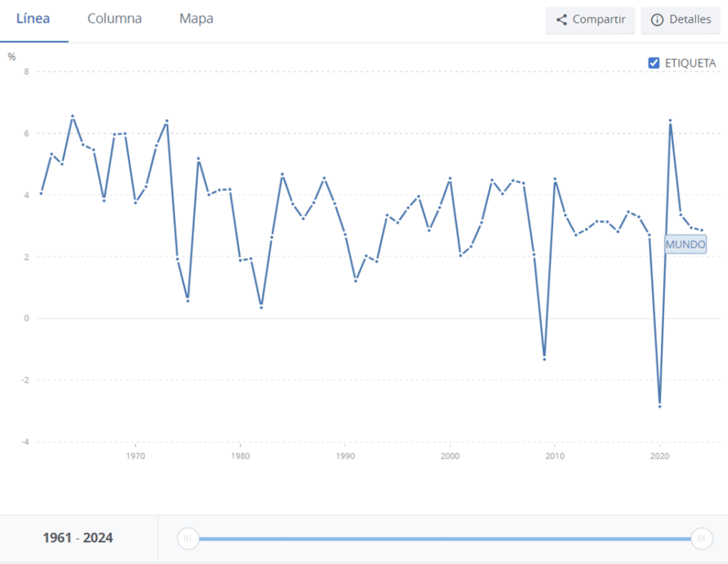Screen dimensions: 728x564
Task: Click the 2009 dip data point
Action: [x=544, y=359]
